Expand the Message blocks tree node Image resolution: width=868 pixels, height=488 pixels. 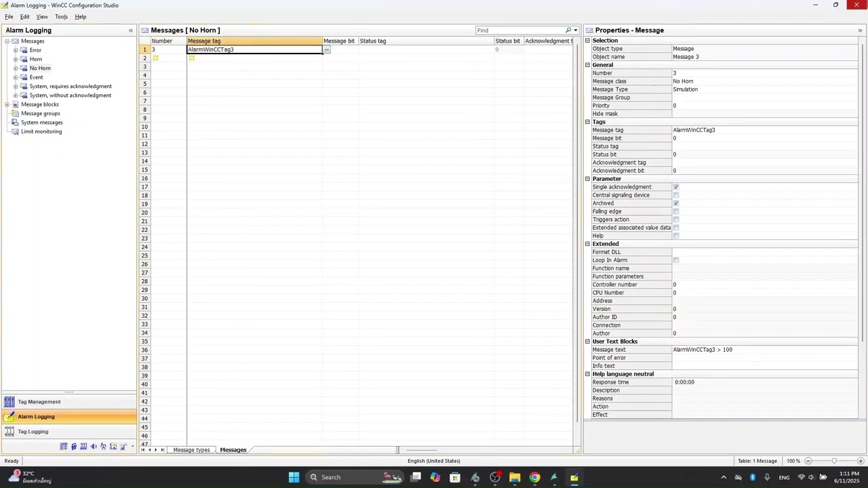click(7, 104)
